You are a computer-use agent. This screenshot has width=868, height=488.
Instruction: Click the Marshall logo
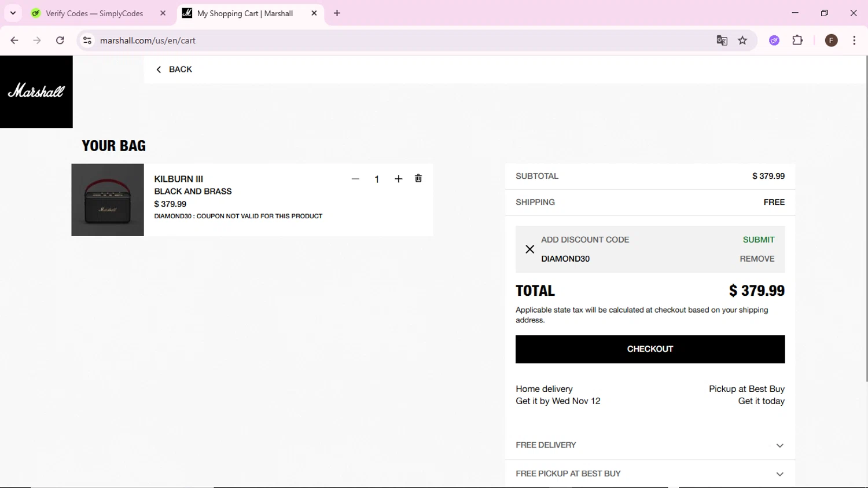(36, 91)
